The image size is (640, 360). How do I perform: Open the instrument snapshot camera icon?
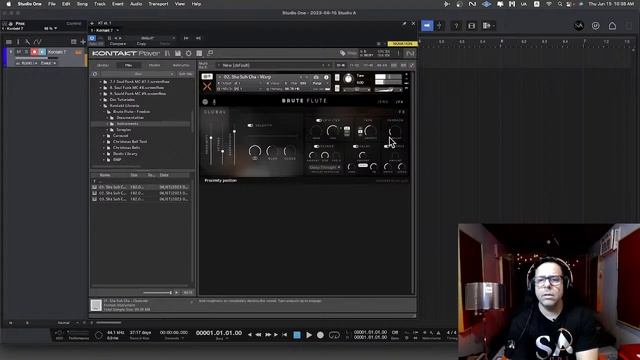coord(316,77)
